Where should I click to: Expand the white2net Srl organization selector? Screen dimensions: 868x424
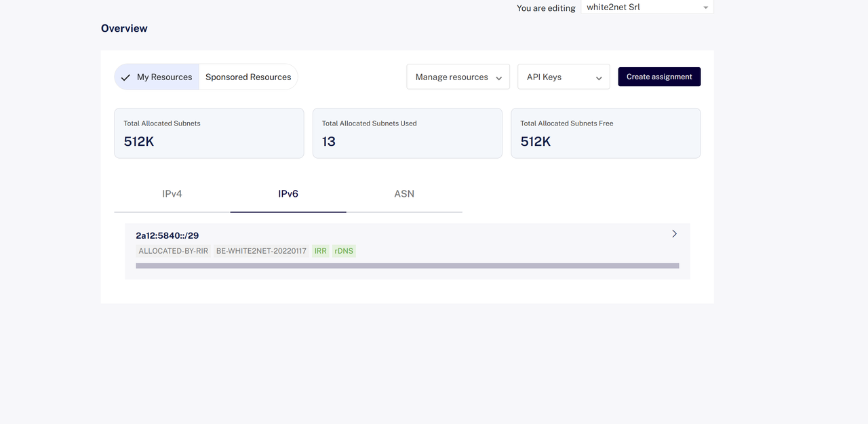[x=647, y=7]
